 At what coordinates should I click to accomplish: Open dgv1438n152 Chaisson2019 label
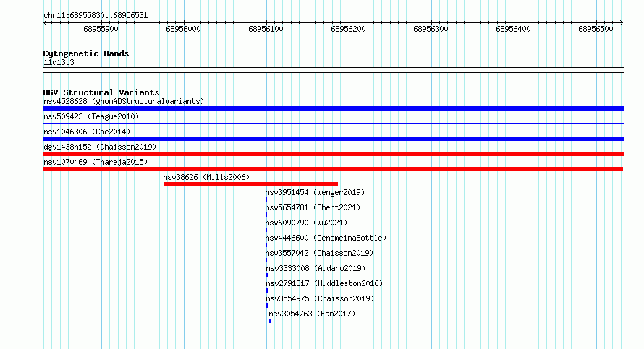tap(100, 147)
